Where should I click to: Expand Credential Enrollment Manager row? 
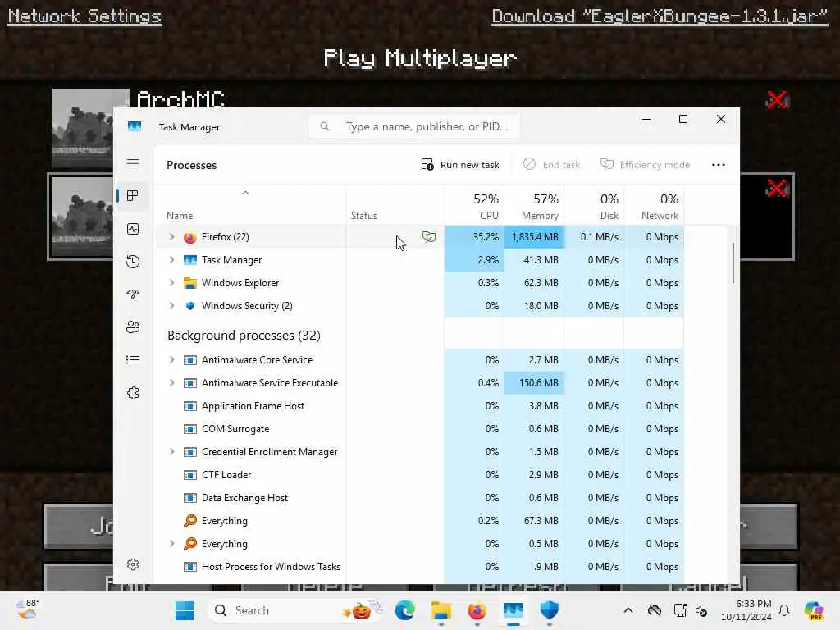[171, 452]
